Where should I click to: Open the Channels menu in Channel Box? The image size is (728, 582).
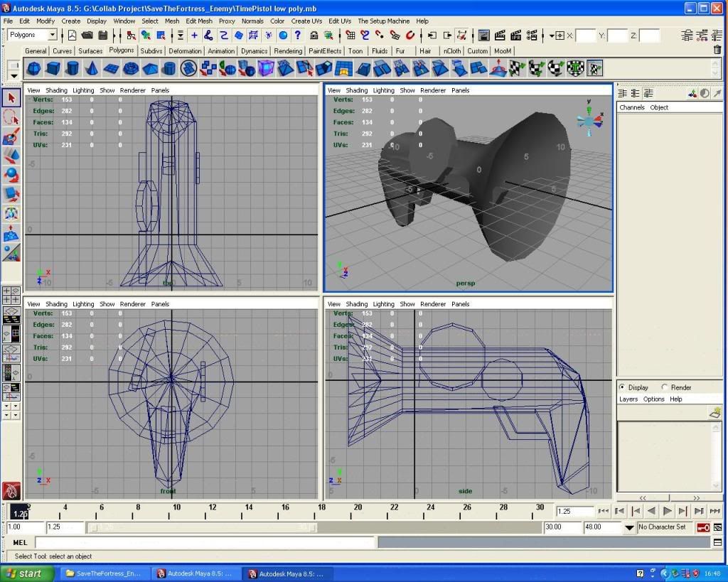[x=631, y=107]
